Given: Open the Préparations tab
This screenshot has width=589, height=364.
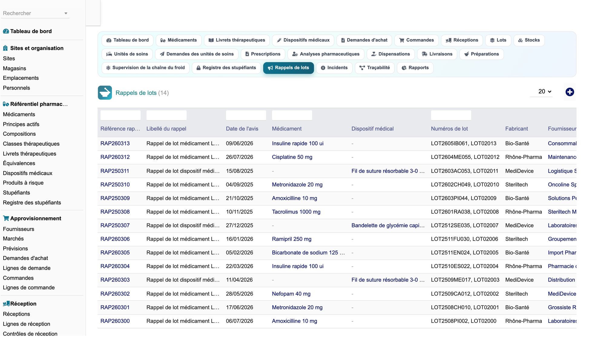Looking at the screenshot, I should click(x=481, y=54).
